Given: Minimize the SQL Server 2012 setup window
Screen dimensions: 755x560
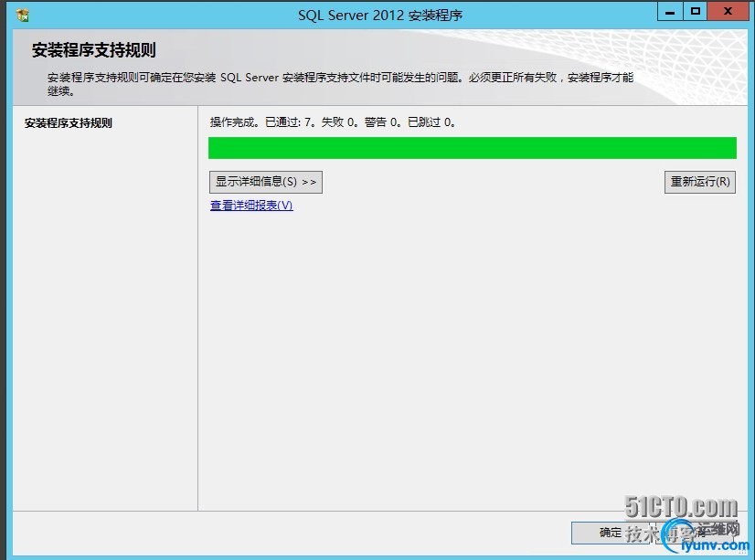Looking at the screenshot, I should click(x=670, y=12).
